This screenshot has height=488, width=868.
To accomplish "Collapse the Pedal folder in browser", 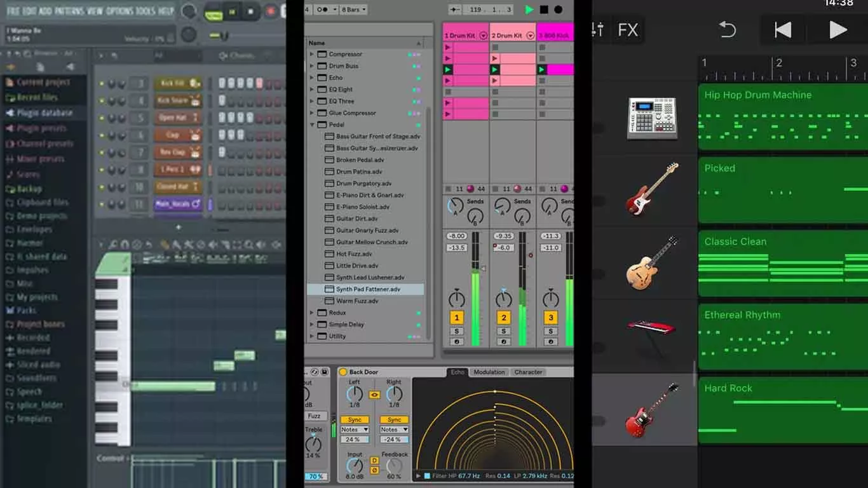I will click(312, 125).
